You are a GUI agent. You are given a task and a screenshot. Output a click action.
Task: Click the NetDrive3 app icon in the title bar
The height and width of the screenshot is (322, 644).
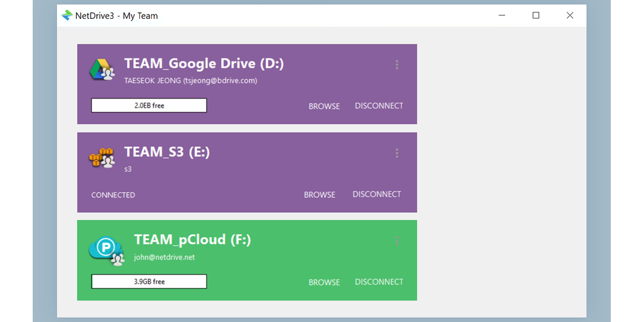(67, 15)
